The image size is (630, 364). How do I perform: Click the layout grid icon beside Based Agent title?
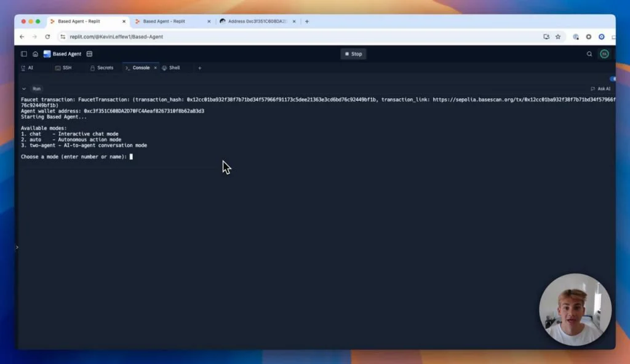pyautogui.click(x=89, y=53)
